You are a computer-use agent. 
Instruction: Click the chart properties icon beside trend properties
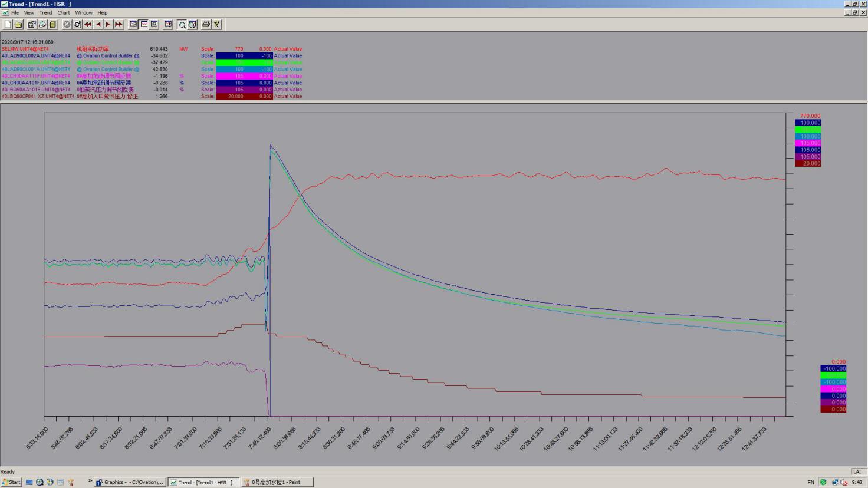coord(42,24)
